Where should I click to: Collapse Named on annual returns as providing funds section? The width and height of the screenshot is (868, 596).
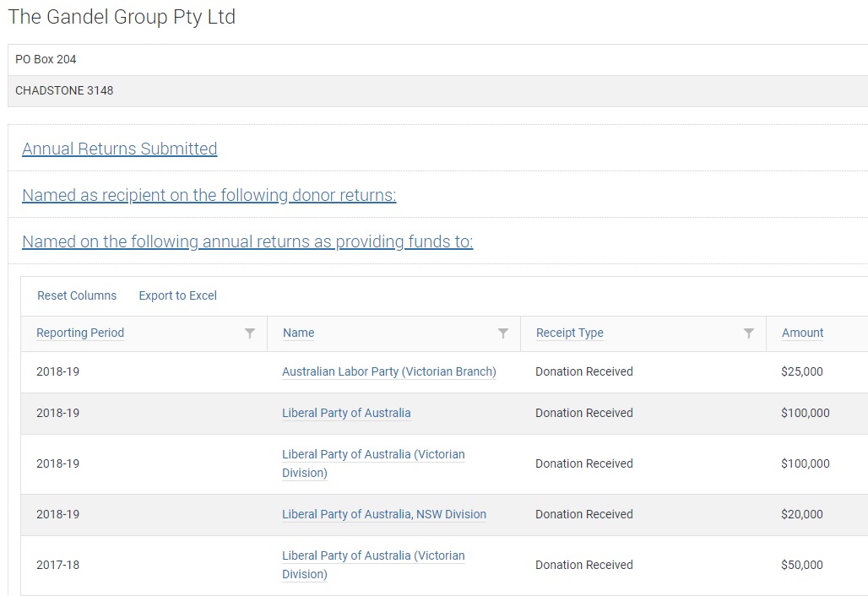tap(247, 241)
